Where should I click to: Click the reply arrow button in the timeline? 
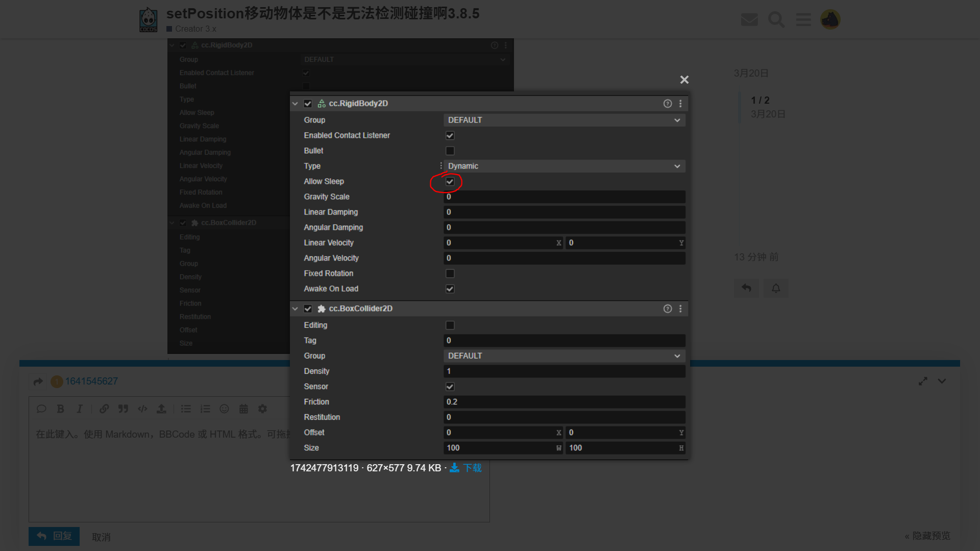(x=746, y=288)
